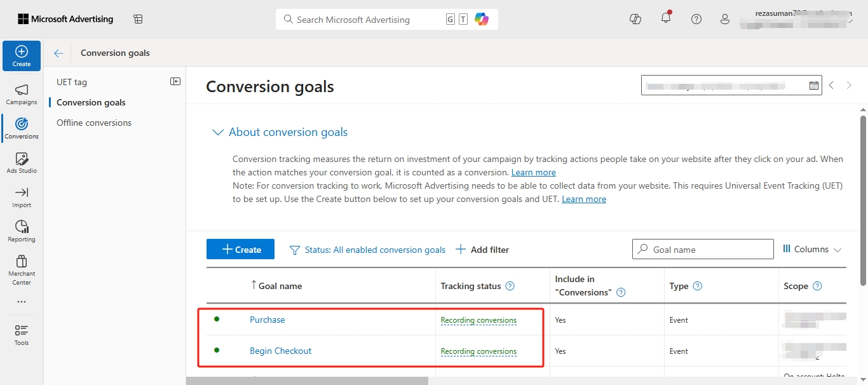Click the Yes value in the Purchase row
The width and height of the screenshot is (868, 385).
(560, 320)
